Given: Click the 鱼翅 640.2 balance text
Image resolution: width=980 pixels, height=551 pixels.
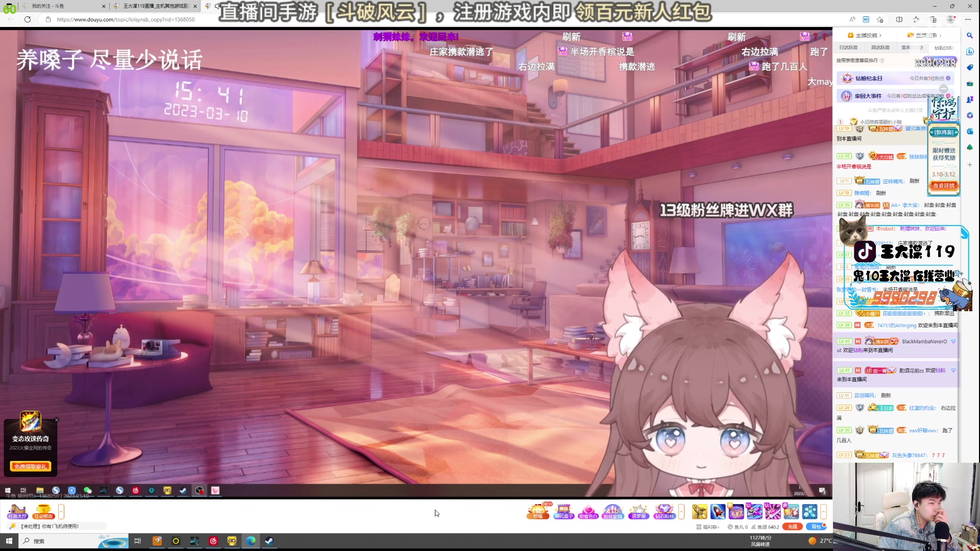Looking at the screenshot, I should [765, 527].
